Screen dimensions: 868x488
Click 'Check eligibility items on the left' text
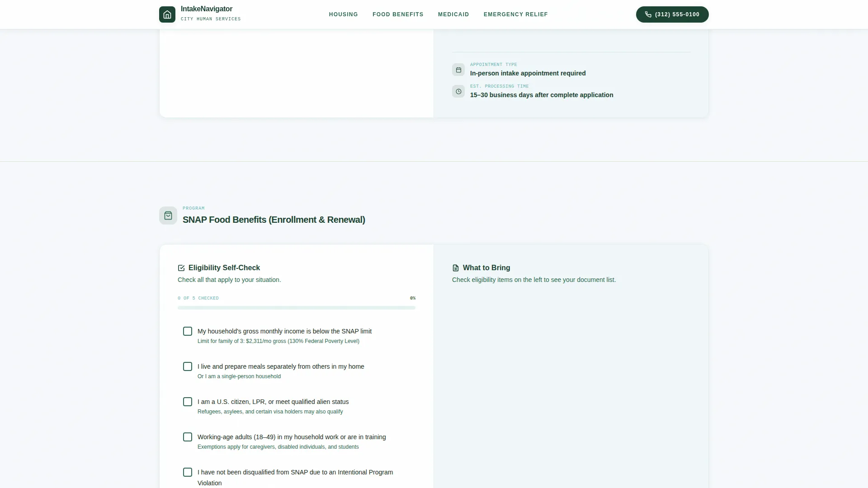(534, 280)
